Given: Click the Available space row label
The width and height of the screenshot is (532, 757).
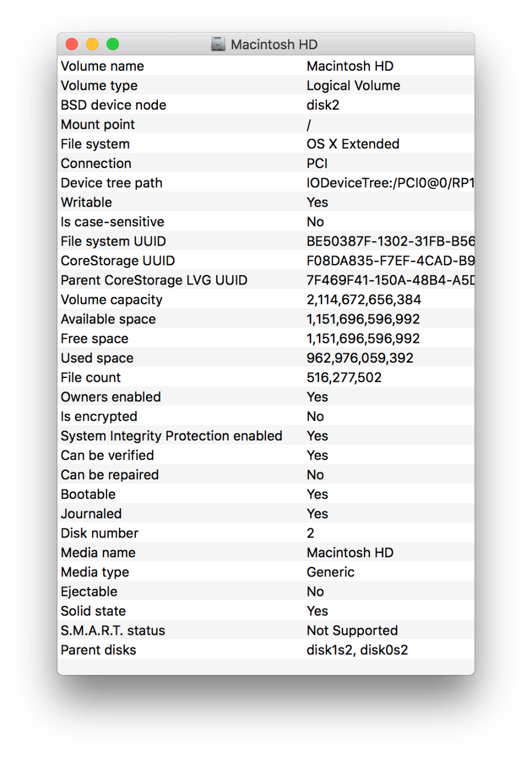Looking at the screenshot, I should point(108,319).
